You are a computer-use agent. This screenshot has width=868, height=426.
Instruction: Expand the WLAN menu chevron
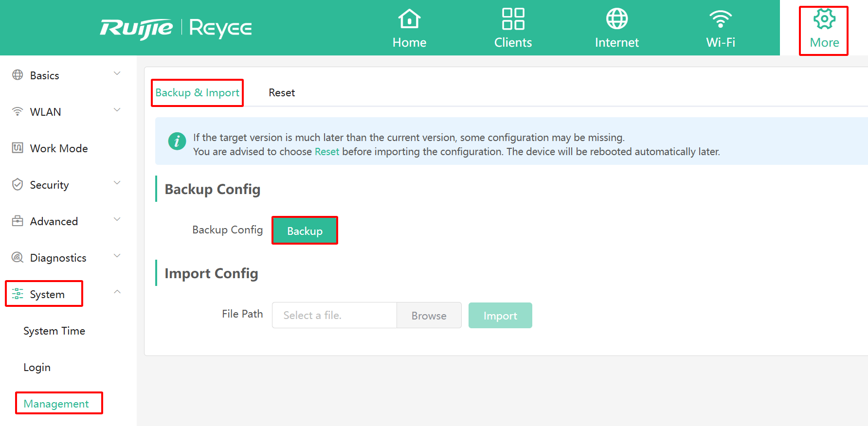117,110
